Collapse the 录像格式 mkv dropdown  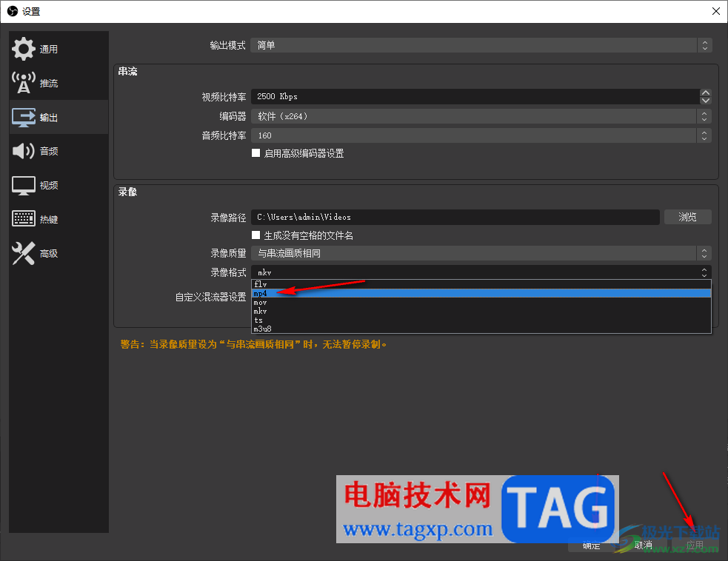tap(481, 272)
